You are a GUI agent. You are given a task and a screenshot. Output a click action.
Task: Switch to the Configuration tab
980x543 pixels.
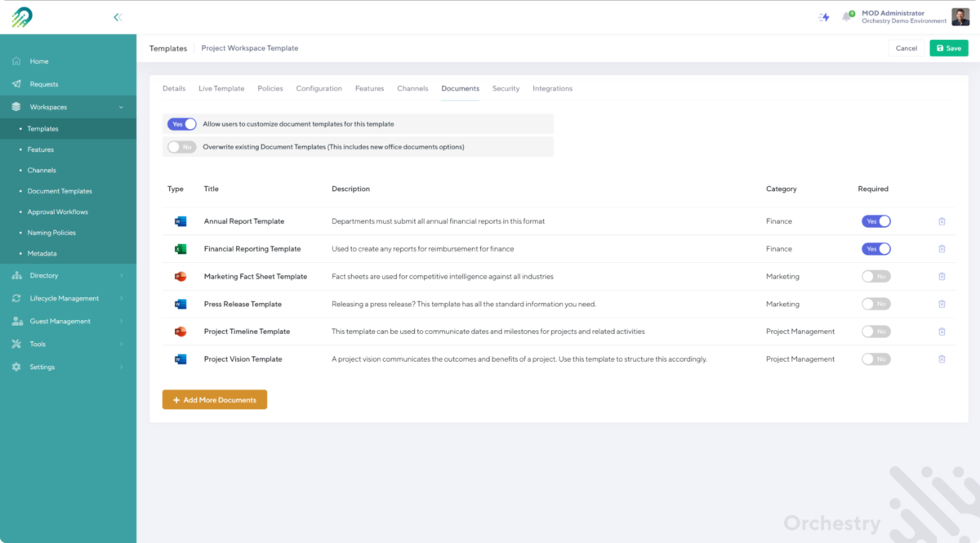(x=319, y=88)
